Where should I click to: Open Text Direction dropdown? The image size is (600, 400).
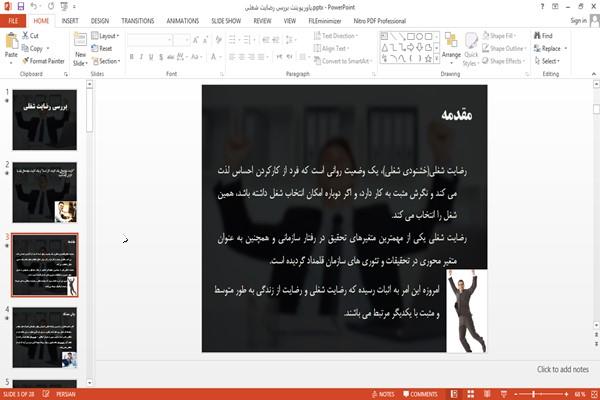click(x=336, y=36)
